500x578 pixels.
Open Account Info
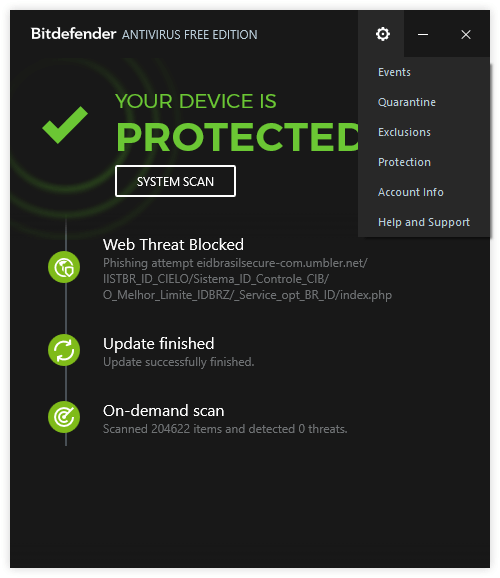click(x=411, y=192)
